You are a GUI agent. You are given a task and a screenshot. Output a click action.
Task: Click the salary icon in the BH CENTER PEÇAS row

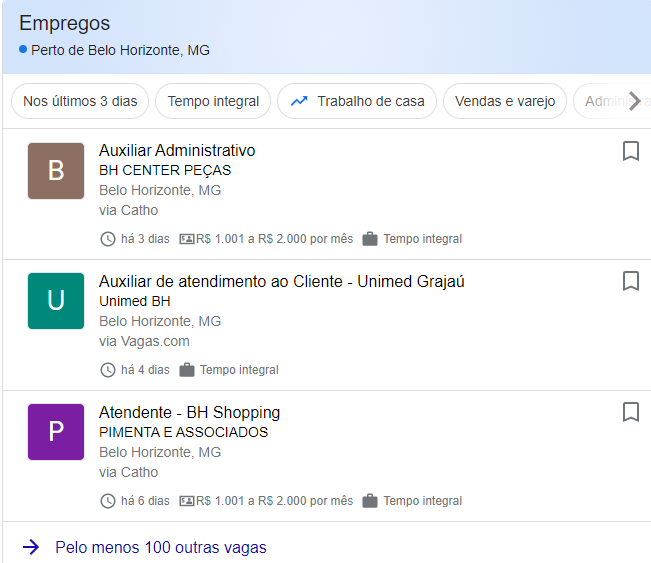coord(187,239)
